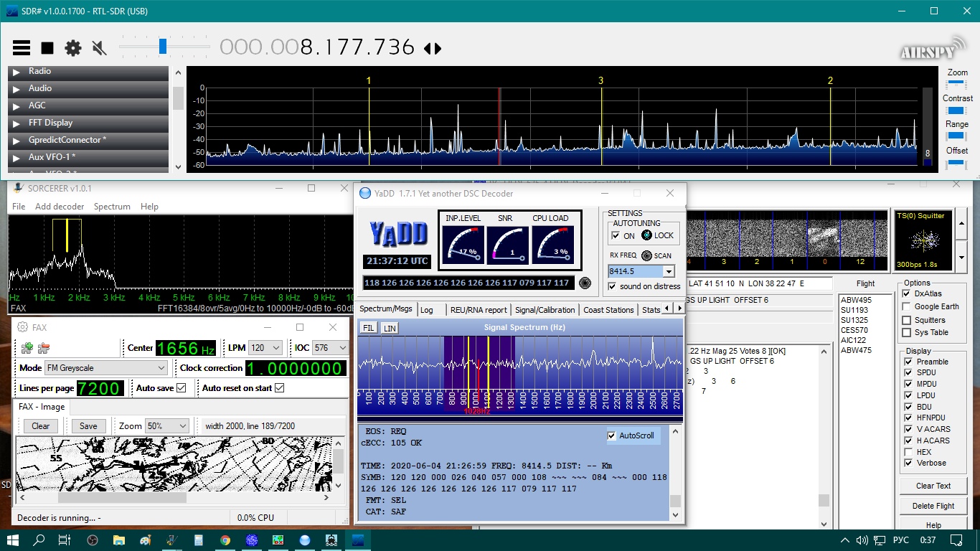The width and height of the screenshot is (980, 551).
Task: Open the FAX Mode dropdown
Action: (105, 368)
